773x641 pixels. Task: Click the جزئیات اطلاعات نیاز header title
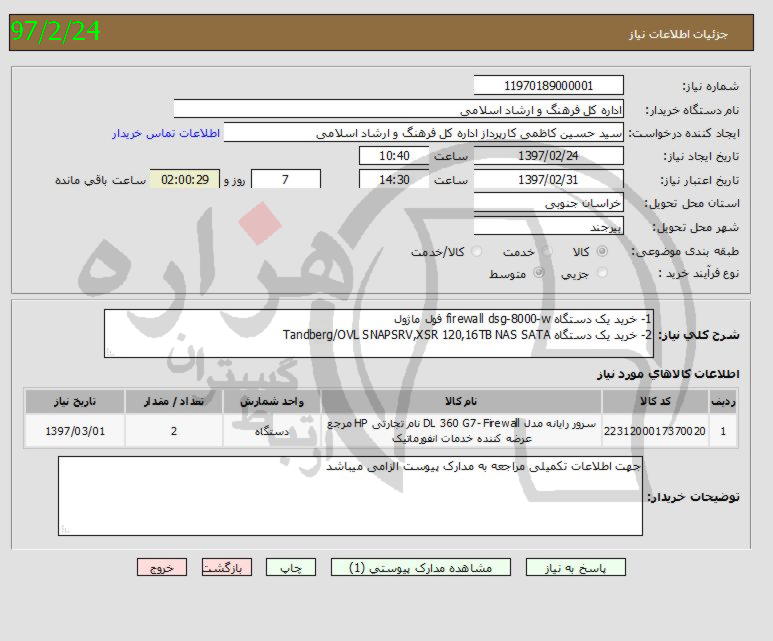678,34
